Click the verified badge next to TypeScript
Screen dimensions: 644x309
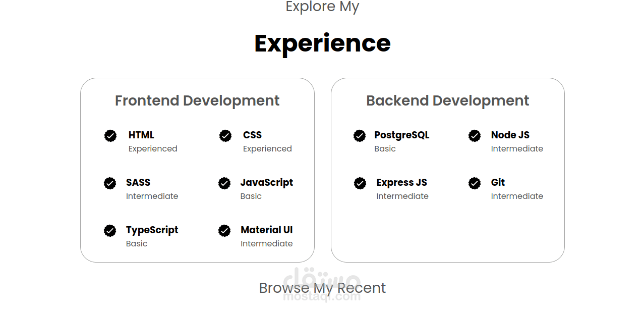point(110,231)
